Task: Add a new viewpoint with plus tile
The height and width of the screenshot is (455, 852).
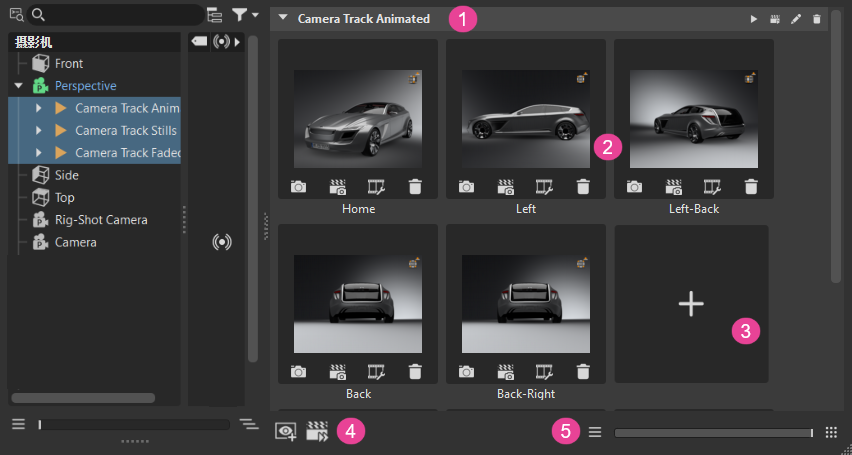Action: (x=691, y=304)
